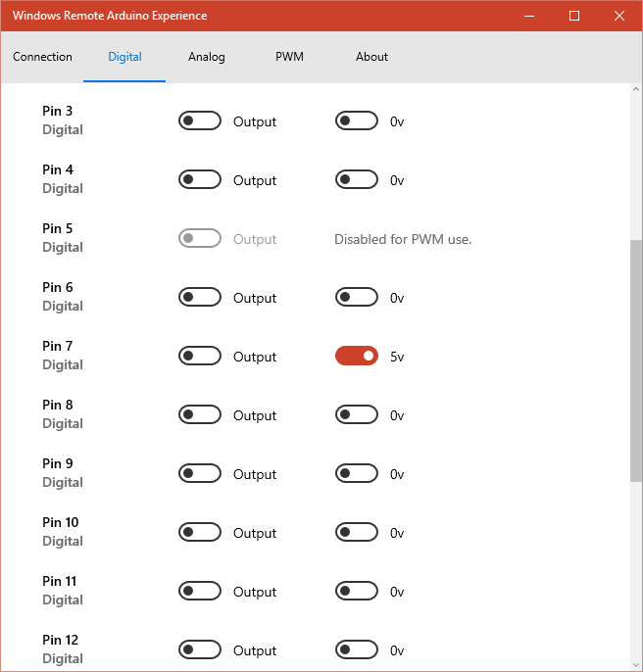Set Pin 4 voltage to 5v
This screenshot has height=672, width=643.
(357, 180)
